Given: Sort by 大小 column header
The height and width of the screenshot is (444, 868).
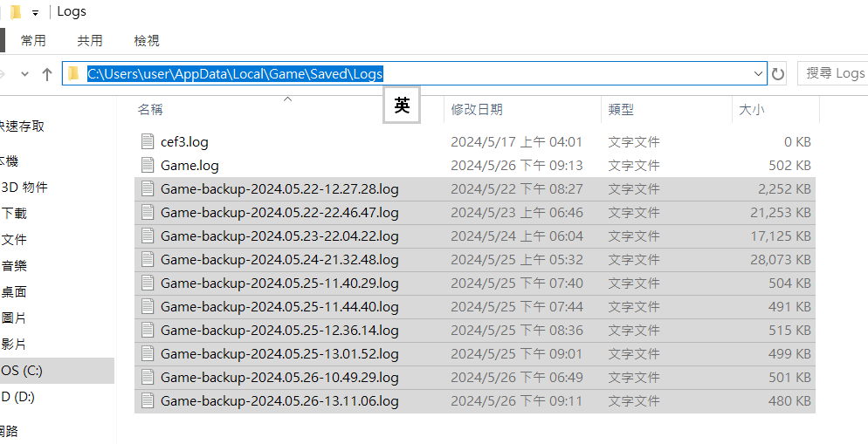Looking at the screenshot, I should coord(752,110).
